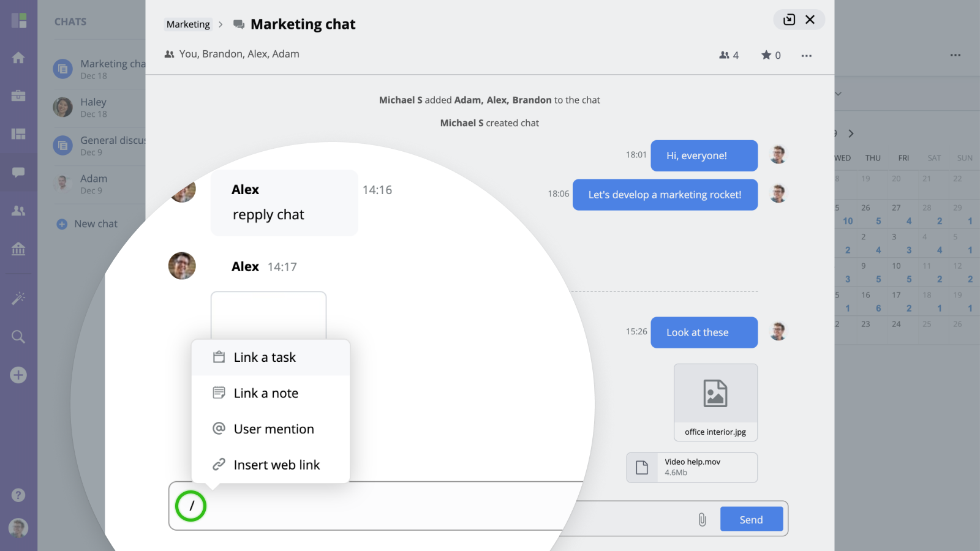Select User mention menu entry
This screenshot has height=551, width=980.
[271, 429]
